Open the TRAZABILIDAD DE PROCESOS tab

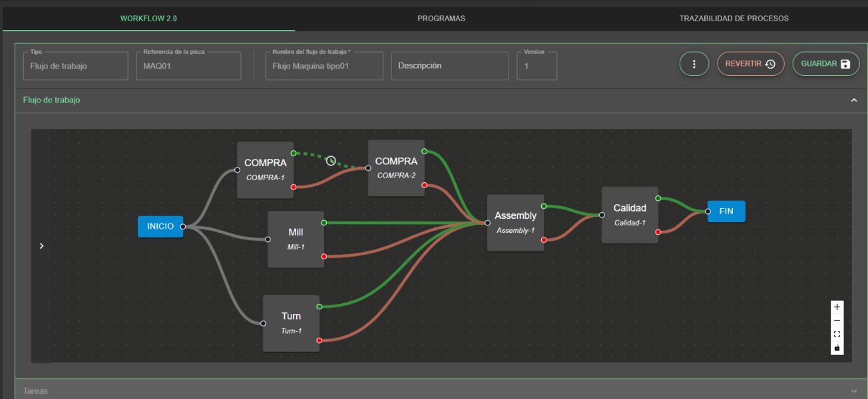click(734, 19)
